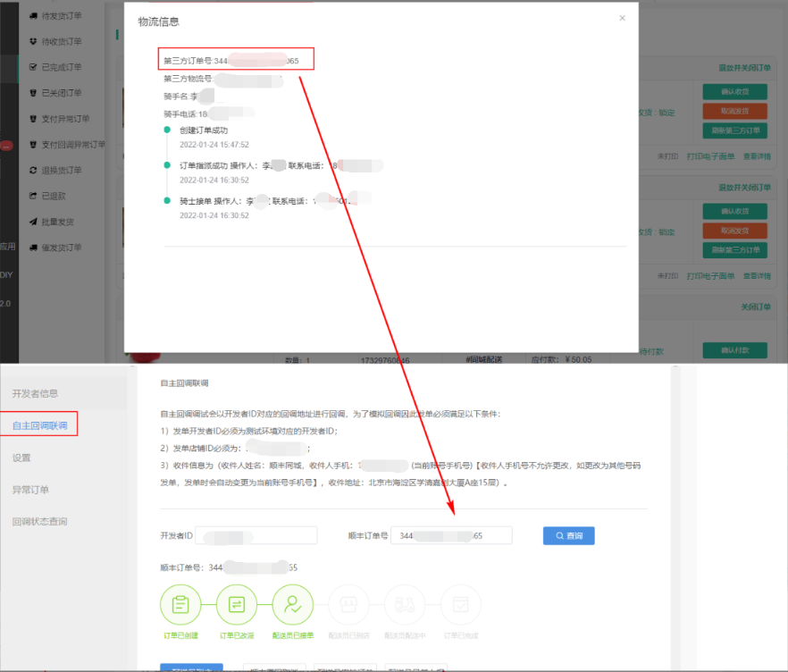The image size is (788, 672).
Task: Click the greyed 订单已完成 step icon
Action: point(461,605)
